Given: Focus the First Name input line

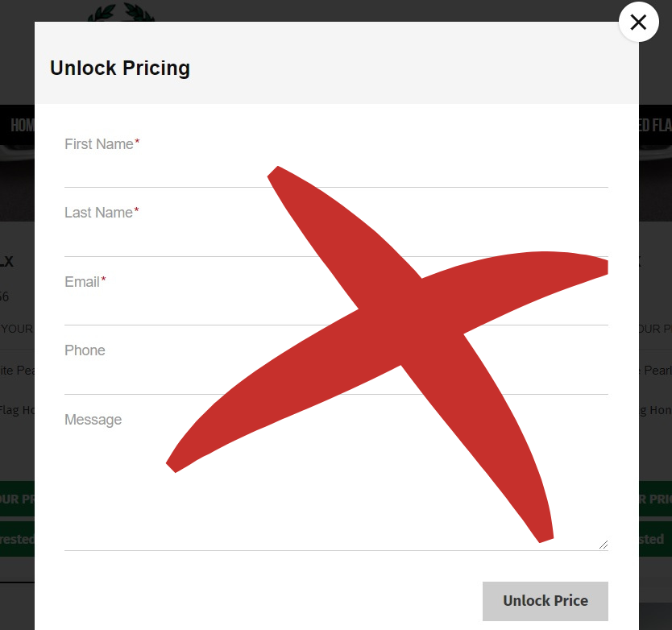Looking at the screenshot, I should coord(336,172).
